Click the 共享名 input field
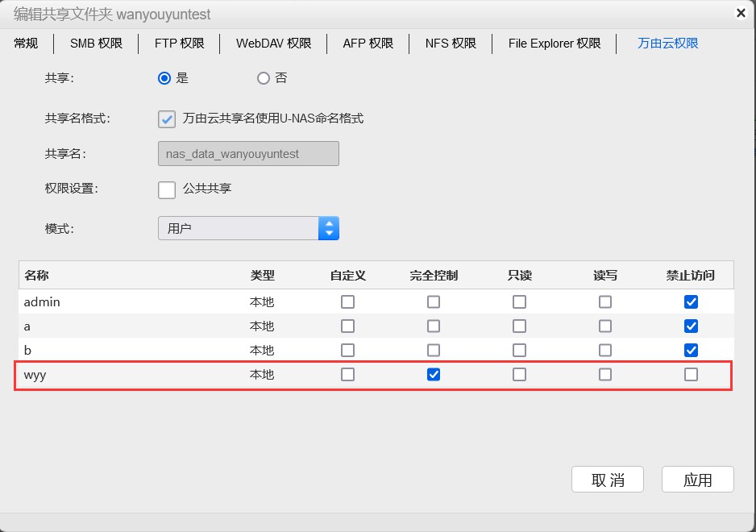This screenshot has height=532, width=756. [248, 154]
